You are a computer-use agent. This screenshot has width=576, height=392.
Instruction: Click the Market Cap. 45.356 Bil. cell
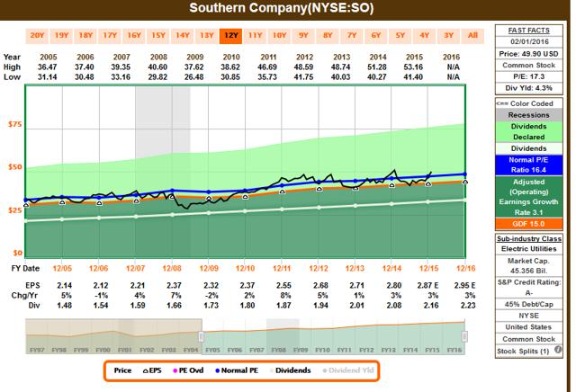(x=529, y=266)
